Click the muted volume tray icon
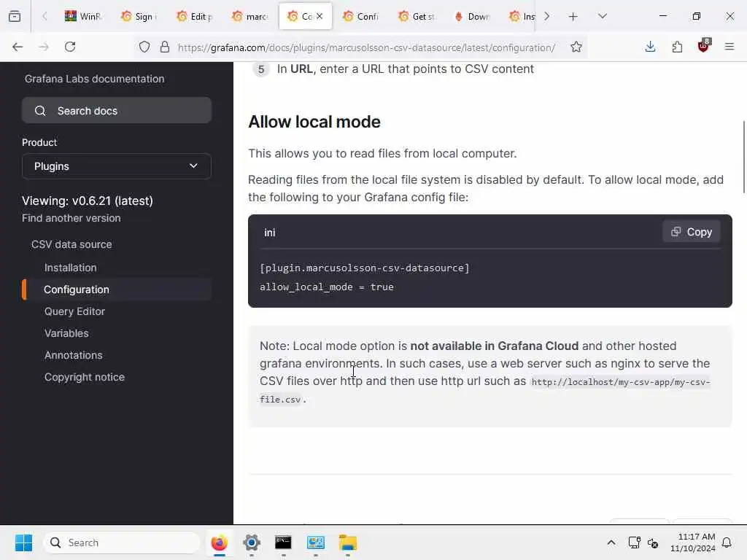 coord(653,542)
